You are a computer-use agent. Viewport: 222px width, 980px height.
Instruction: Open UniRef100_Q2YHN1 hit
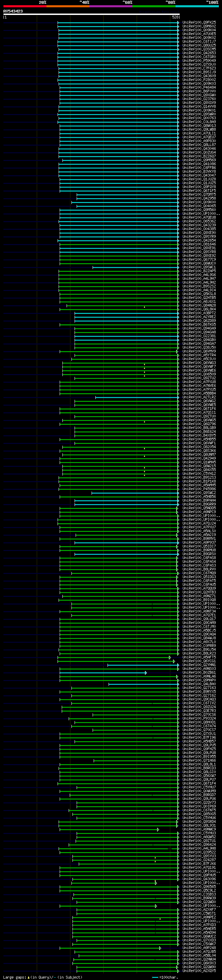(x=199, y=665)
